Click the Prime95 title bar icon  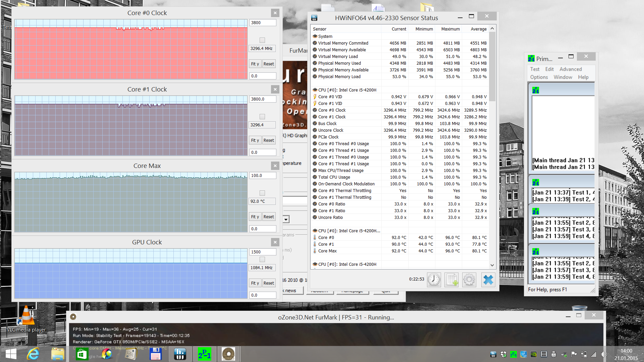click(531, 59)
